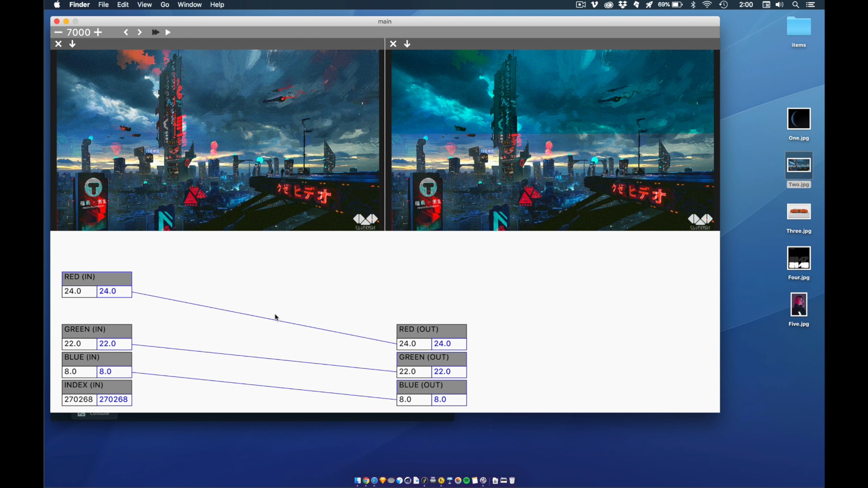The height and width of the screenshot is (488, 868).
Task: Open the Vimeo menu bar icon
Action: pos(595,5)
